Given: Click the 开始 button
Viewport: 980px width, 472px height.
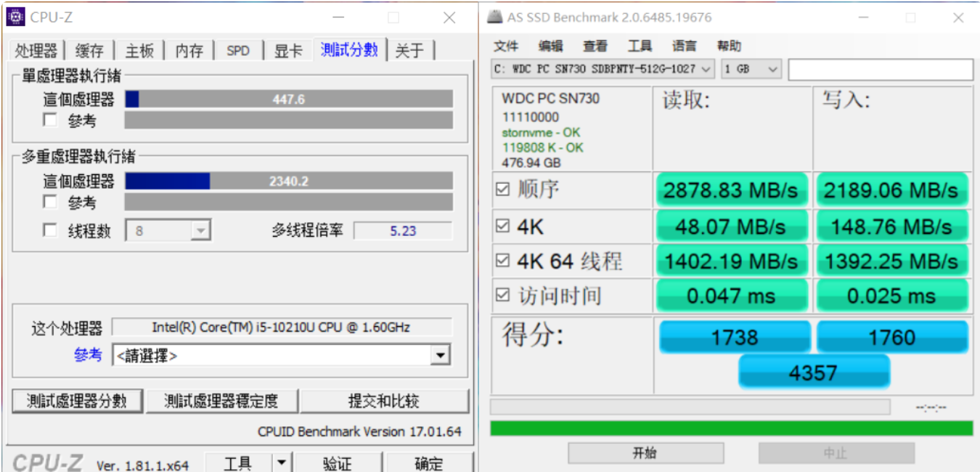Looking at the screenshot, I should (x=645, y=453).
